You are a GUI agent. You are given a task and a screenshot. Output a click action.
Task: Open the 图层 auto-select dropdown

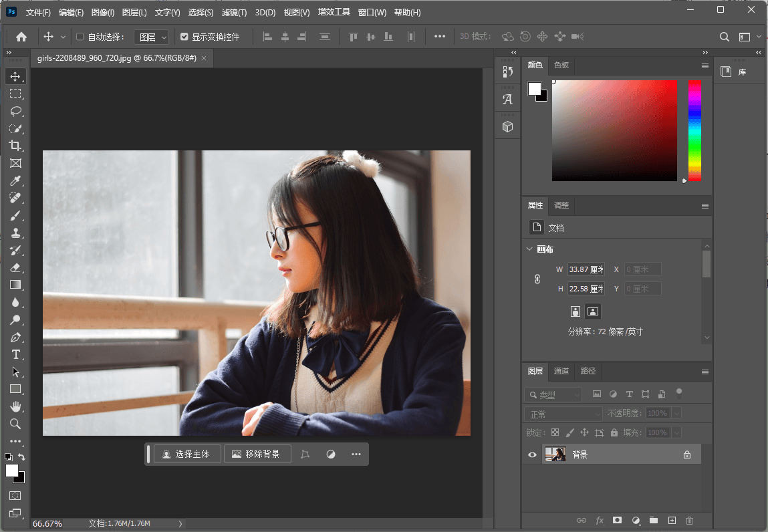point(152,37)
